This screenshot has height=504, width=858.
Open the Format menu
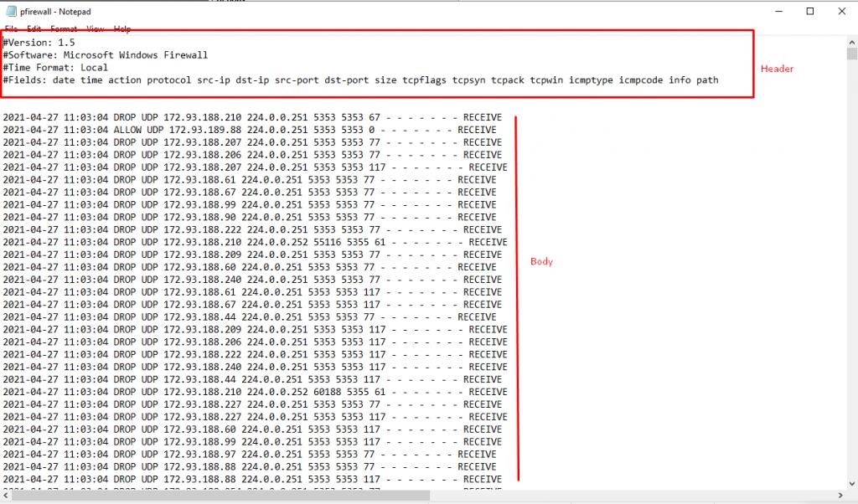(x=64, y=28)
